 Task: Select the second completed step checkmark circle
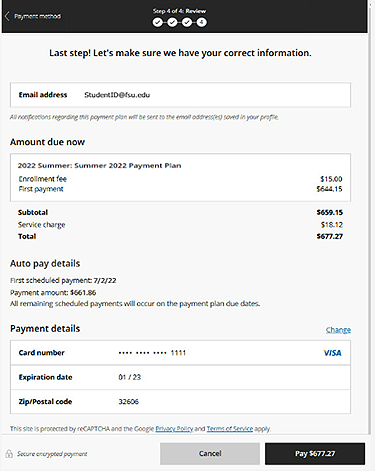(172, 22)
